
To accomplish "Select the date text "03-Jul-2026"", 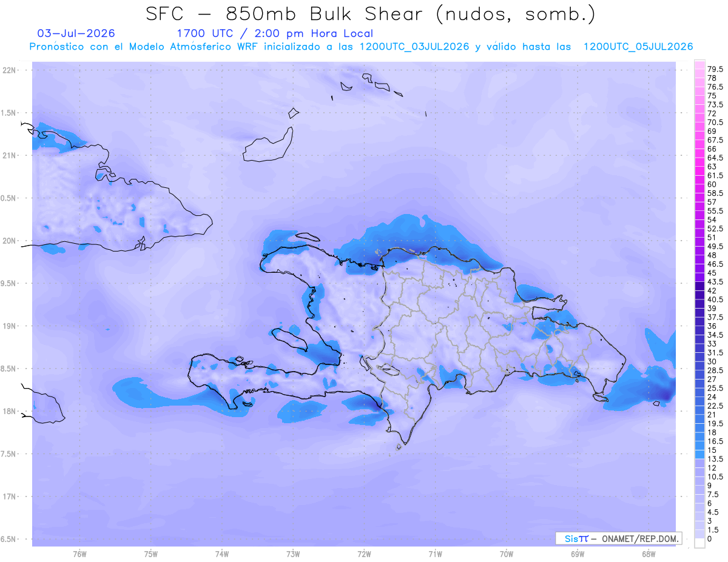I will pyautogui.click(x=76, y=33).
